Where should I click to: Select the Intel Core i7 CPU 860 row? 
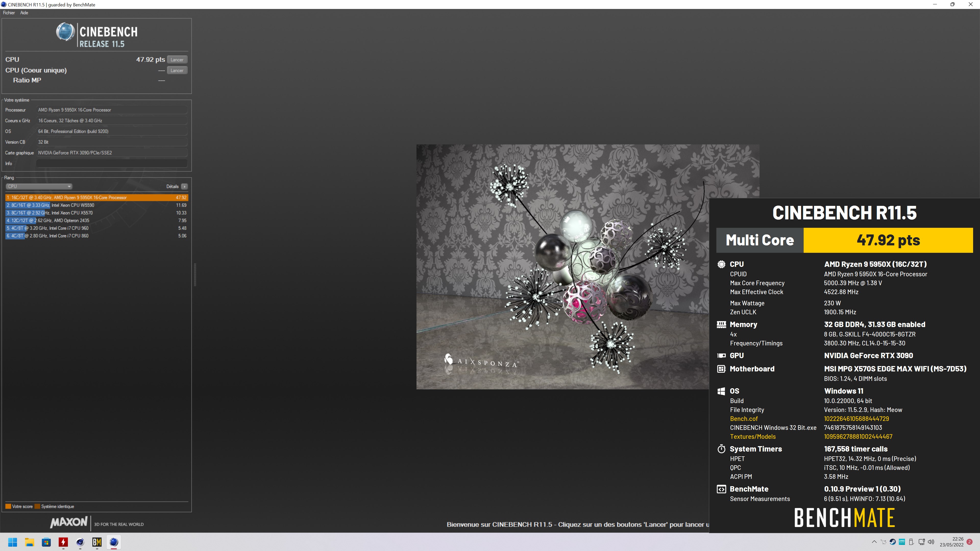click(97, 236)
